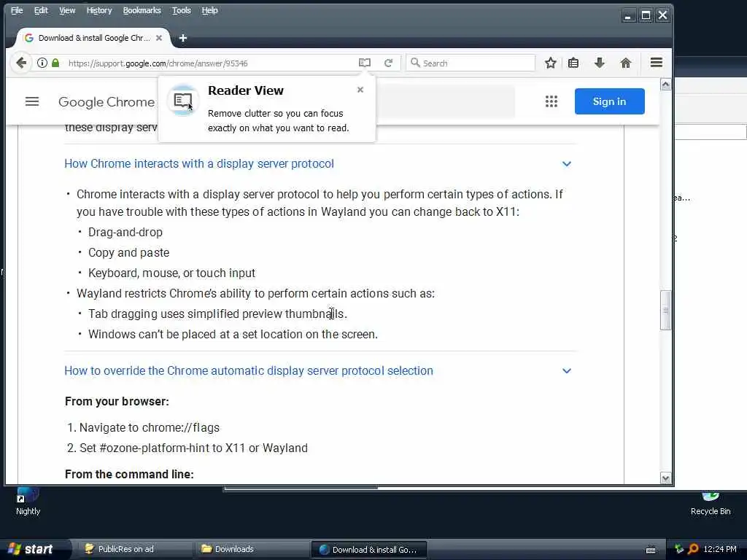Viewport: 747px width, 560px height.
Task: Toggle Reader View icon in address bar
Action: pyautogui.click(x=365, y=63)
